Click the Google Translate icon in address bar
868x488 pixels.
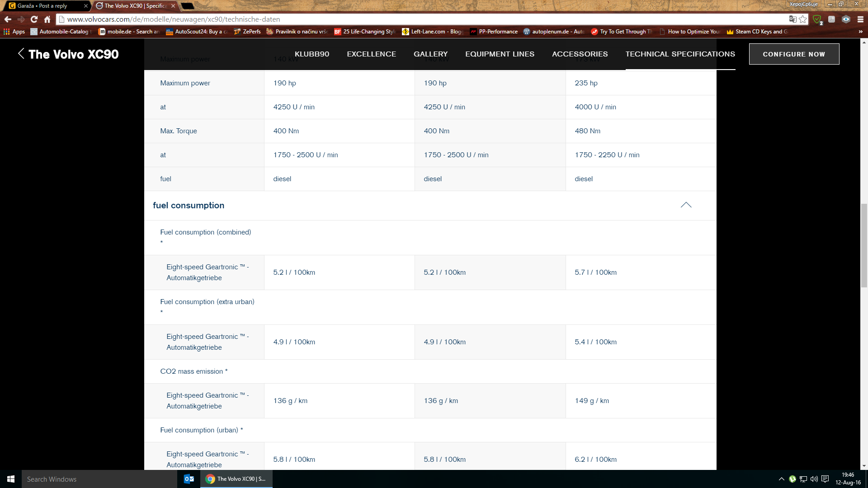click(793, 19)
